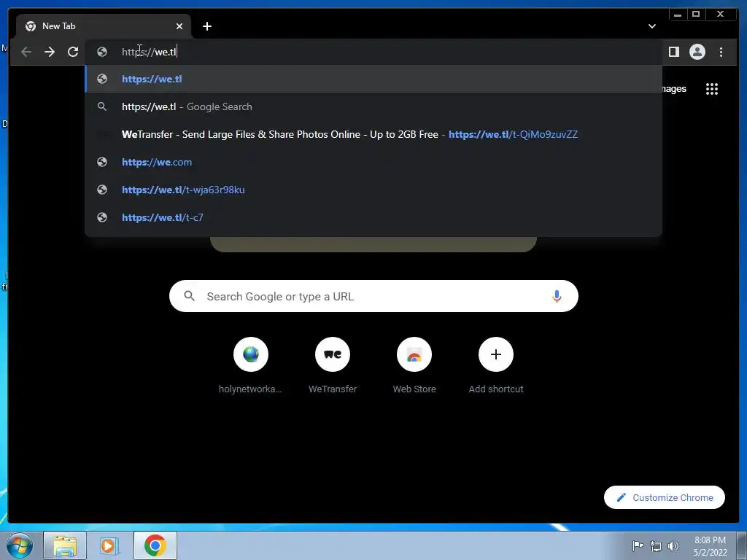
Task: Open Windows Explorer from the taskbar
Action: point(65,545)
